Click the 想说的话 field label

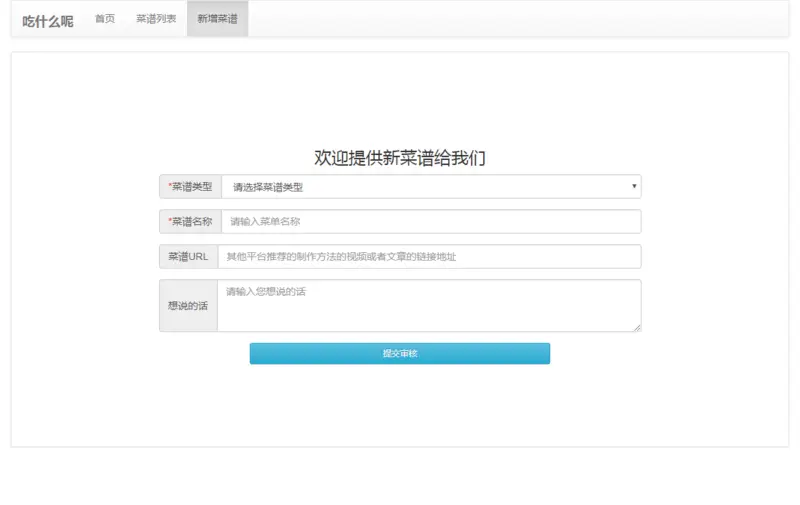coord(189,306)
